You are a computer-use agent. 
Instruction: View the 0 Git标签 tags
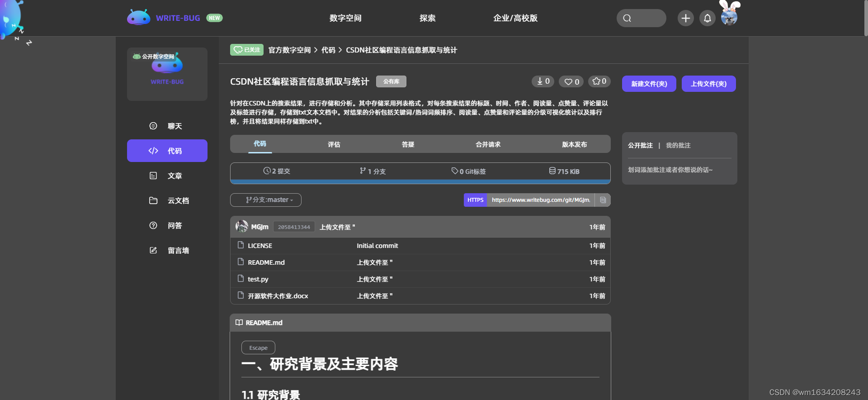468,171
